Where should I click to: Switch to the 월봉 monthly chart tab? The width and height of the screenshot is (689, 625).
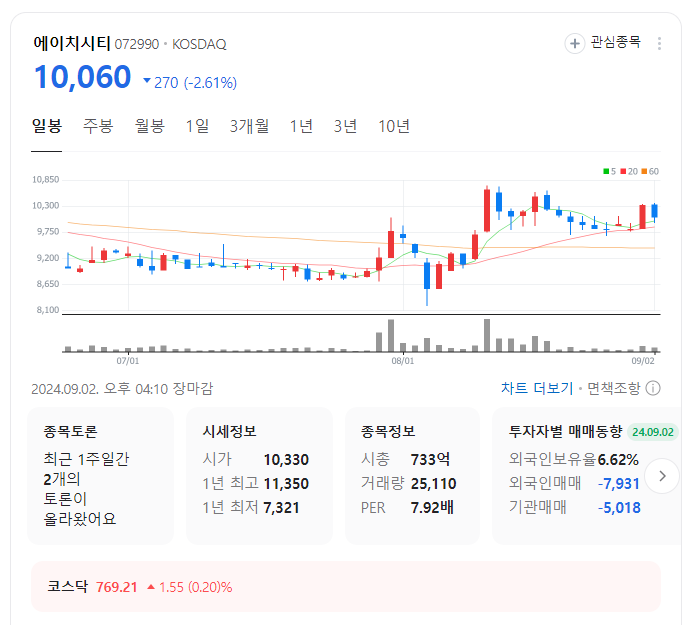click(149, 127)
